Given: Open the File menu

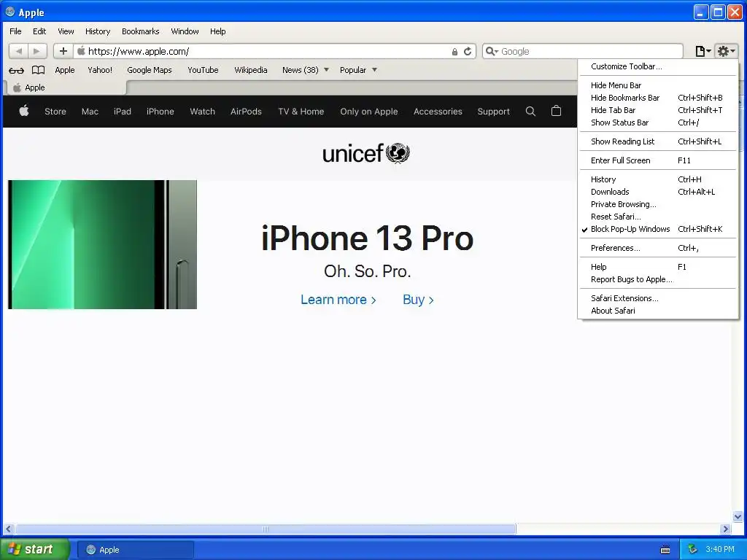Looking at the screenshot, I should [15, 31].
